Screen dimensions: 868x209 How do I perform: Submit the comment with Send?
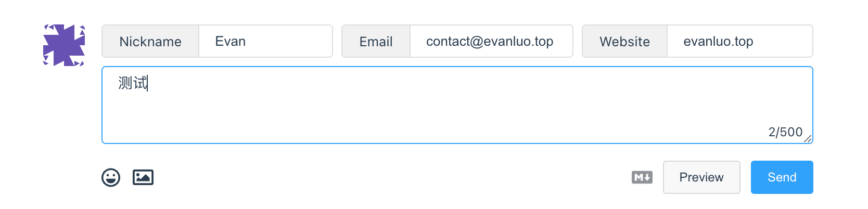(782, 177)
